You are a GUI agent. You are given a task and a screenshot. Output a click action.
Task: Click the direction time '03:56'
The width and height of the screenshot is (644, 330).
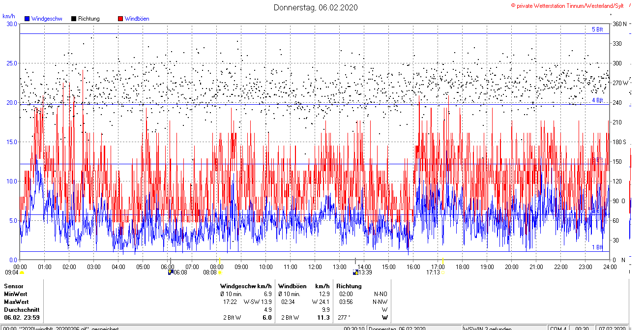[346, 301]
